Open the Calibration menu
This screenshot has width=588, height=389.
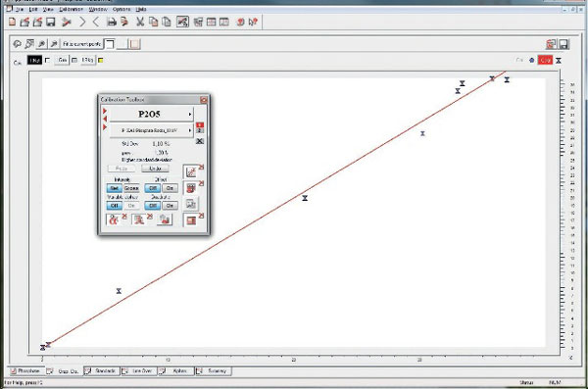(71, 9)
